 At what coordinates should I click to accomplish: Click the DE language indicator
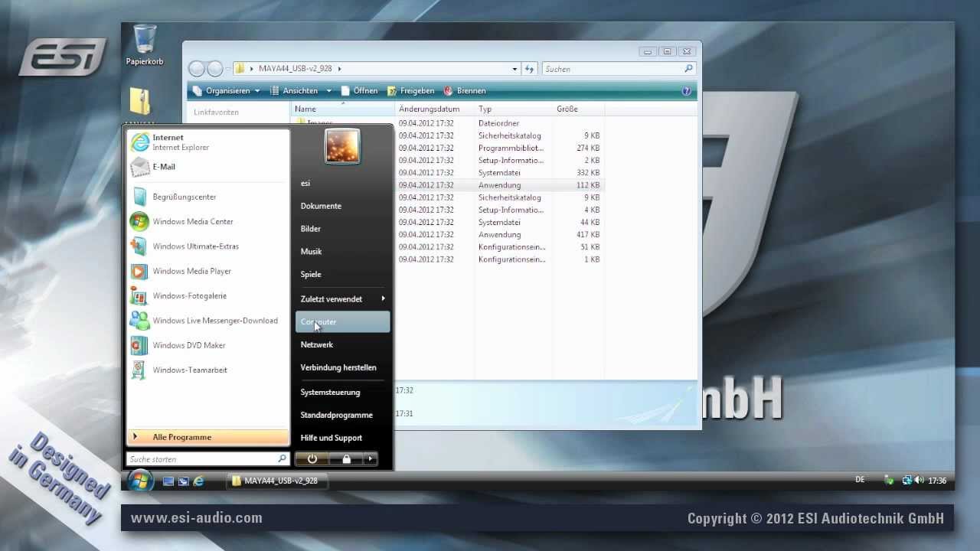860,480
